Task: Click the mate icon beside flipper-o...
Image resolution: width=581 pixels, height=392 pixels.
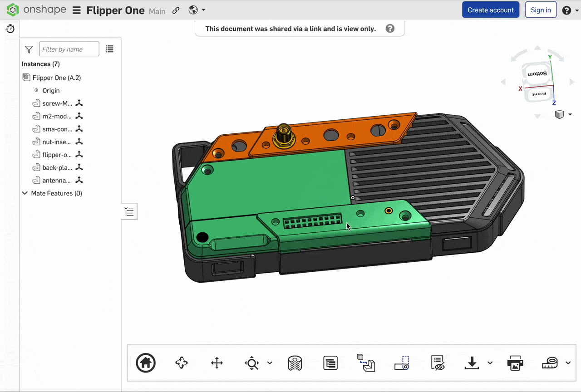Action: click(79, 155)
